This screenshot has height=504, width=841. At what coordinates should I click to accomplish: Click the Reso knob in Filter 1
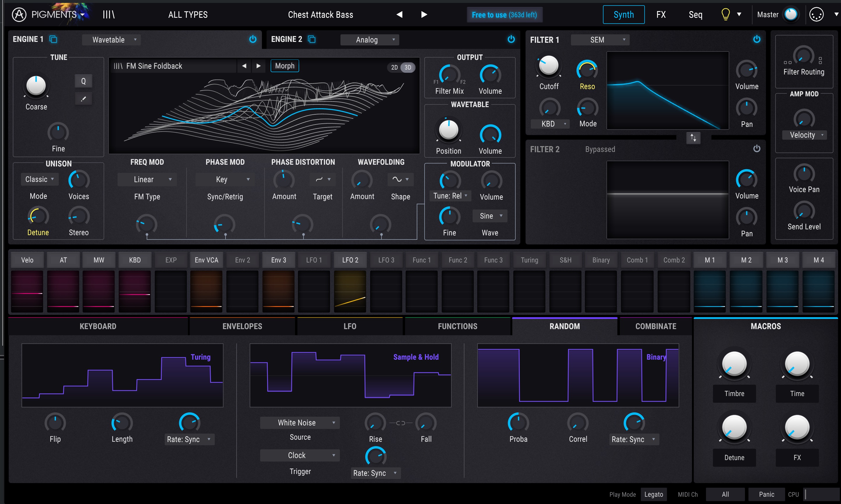[x=587, y=70]
